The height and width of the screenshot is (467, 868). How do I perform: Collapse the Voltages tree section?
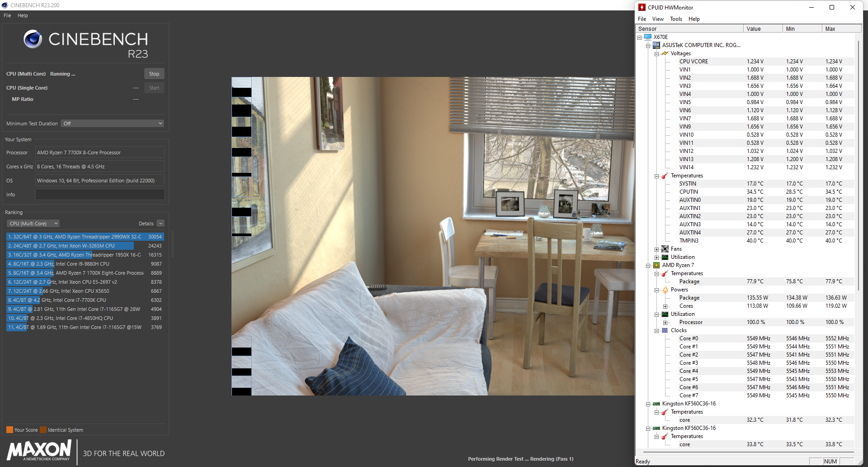[656, 54]
